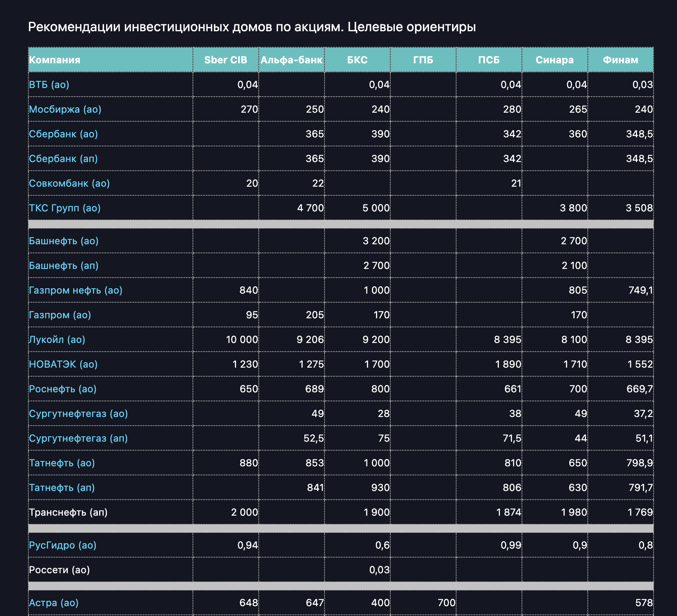
Task: Select Совкомбанк Альфа-банк value 22
Action: point(318,183)
